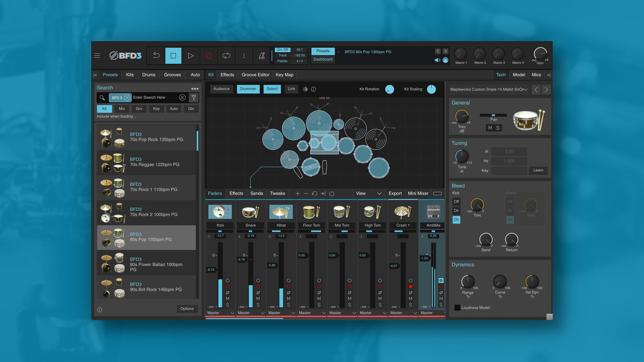Viewport: 644px width, 362px height.
Task: Open the search filter funnel icon
Action: [194, 98]
